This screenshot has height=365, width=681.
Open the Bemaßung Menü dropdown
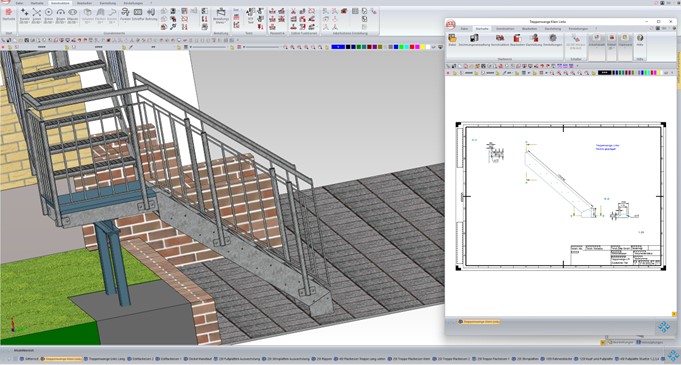pyautogui.click(x=221, y=16)
